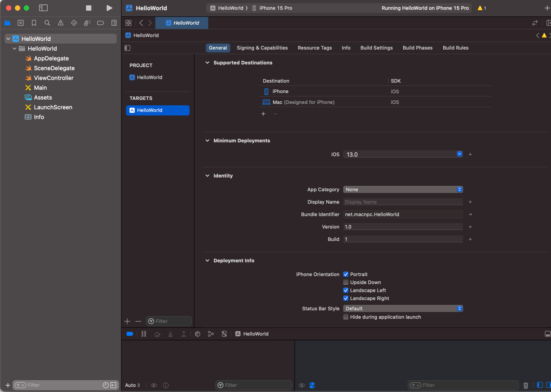
Task: Open the Find navigator magnifier icon
Action: point(47,23)
